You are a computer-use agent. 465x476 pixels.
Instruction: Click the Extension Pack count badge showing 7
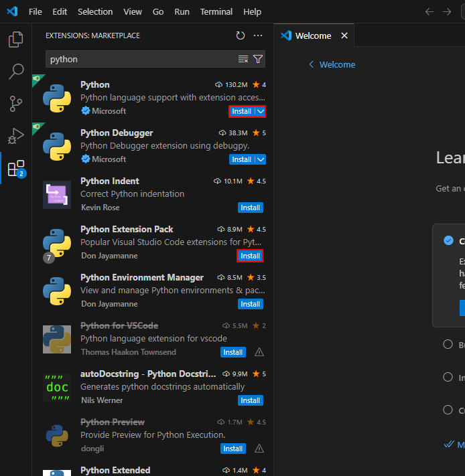coord(49,258)
